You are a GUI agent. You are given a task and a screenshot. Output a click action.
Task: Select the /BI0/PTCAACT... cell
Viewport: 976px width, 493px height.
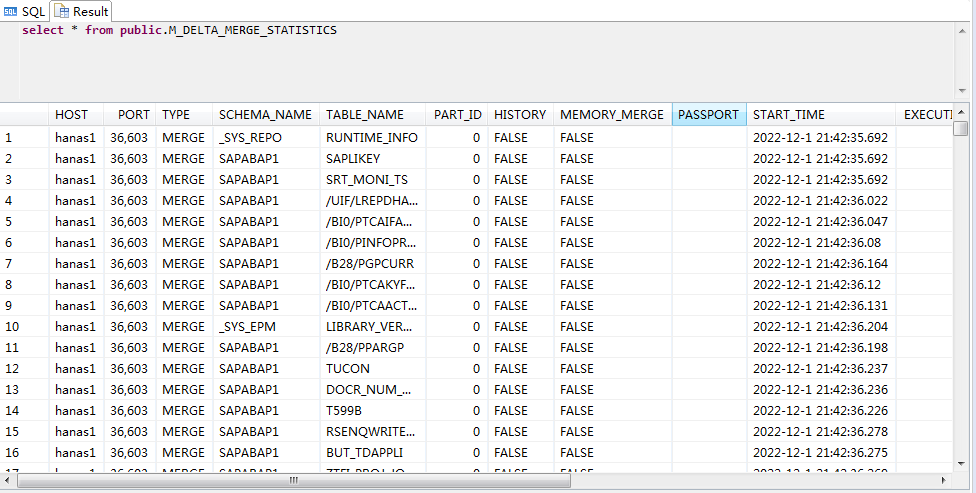point(372,306)
